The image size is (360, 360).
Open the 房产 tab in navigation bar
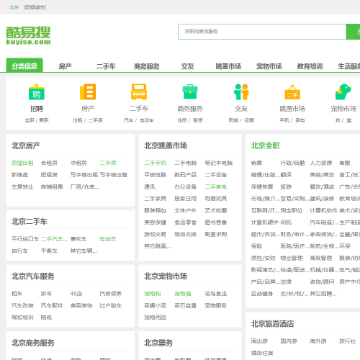pyautogui.click(x=65, y=66)
